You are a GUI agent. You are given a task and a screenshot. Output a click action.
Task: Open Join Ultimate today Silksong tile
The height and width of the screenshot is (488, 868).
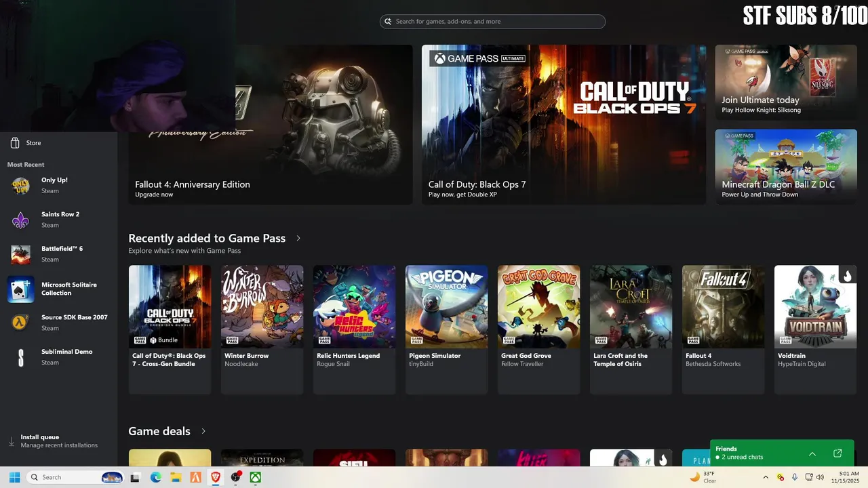point(786,83)
